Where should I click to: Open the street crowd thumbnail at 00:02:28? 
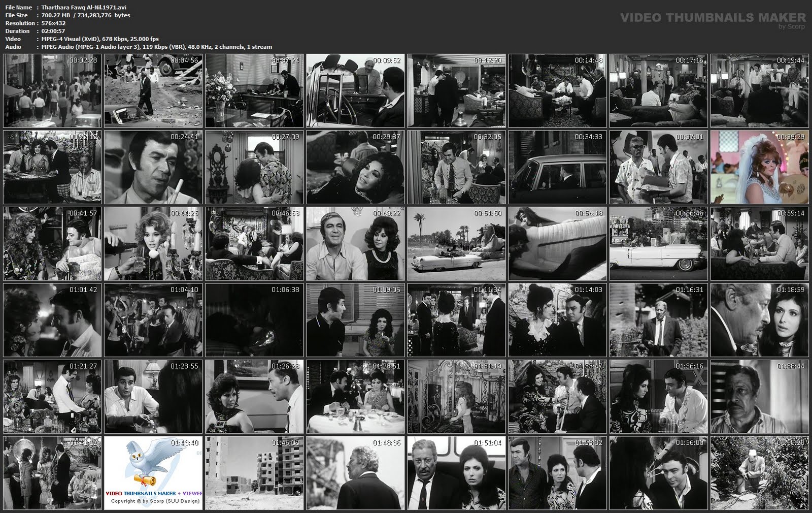tap(52, 91)
